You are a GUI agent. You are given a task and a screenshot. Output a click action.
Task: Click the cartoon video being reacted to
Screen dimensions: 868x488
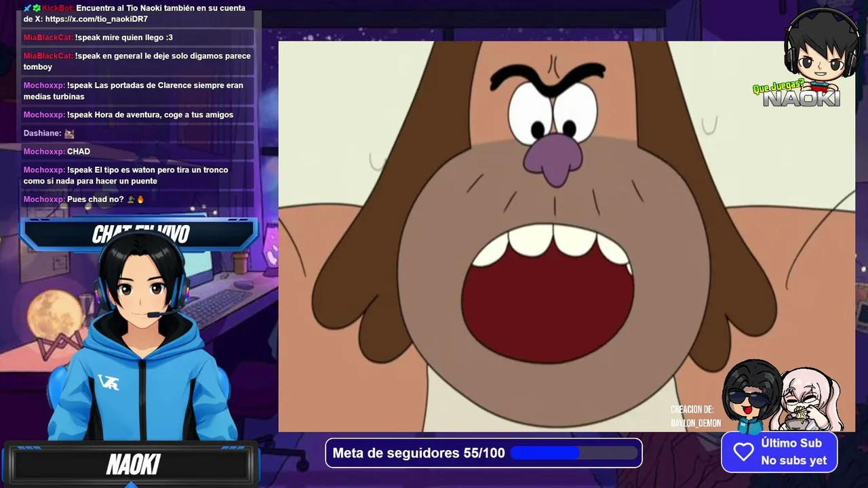pos(567,237)
